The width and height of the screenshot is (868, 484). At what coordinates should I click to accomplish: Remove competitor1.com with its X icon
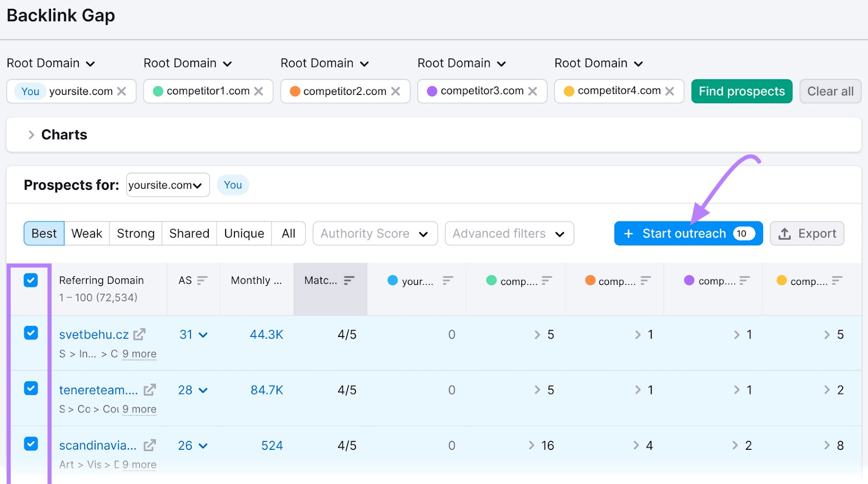click(259, 91)
